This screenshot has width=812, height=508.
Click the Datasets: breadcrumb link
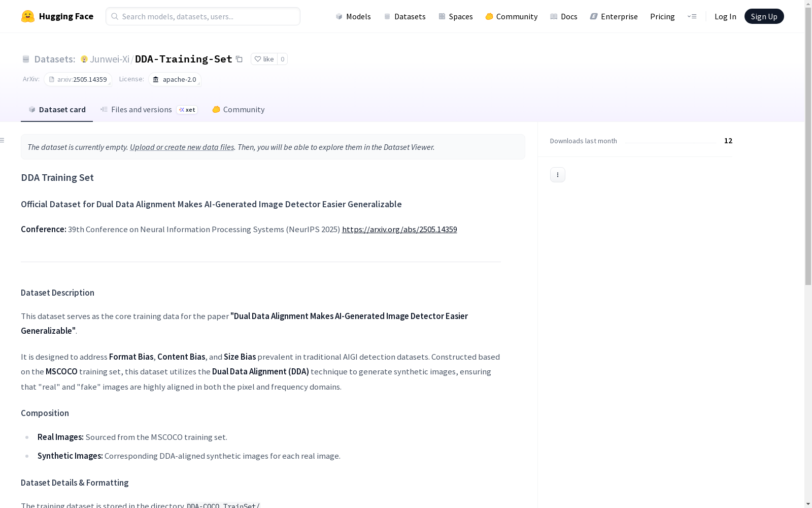[55, 59]
